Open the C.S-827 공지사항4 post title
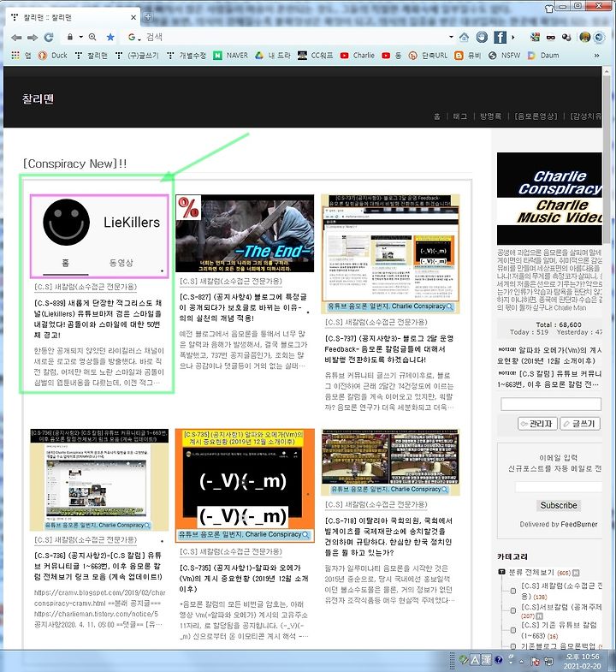Viewport: 616px width, 672px height. click(243, 307)
